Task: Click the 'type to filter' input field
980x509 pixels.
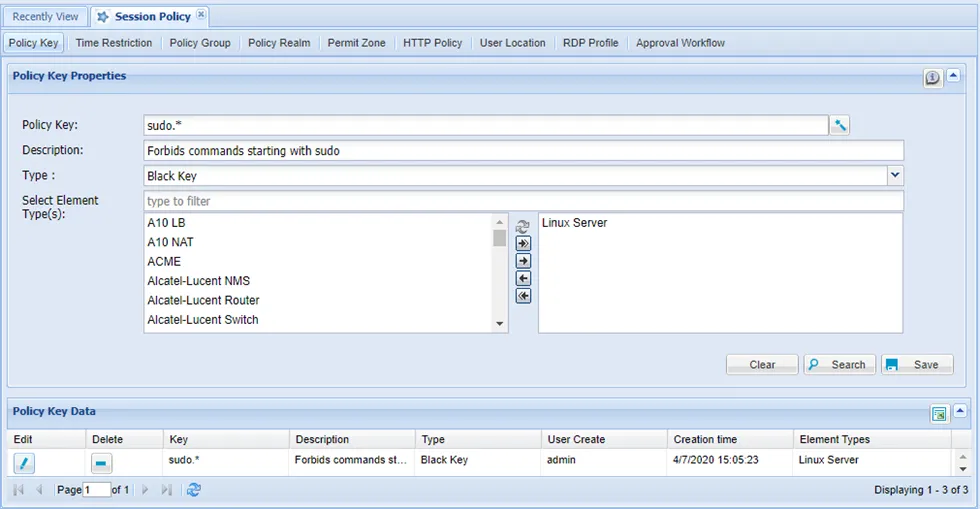Action: point(523,201)
